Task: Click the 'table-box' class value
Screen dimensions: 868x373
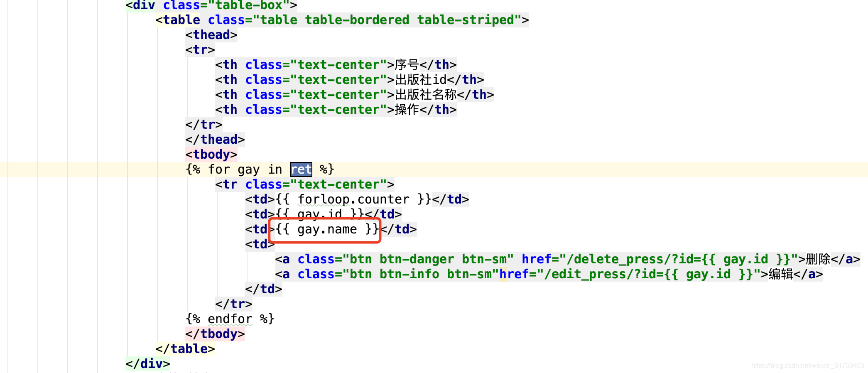Action: tap(249, 5)
